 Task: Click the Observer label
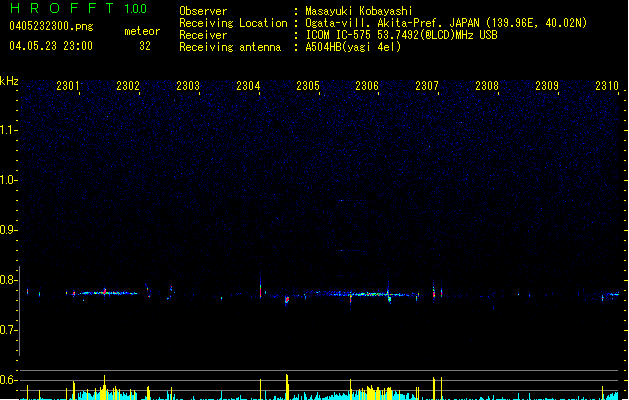point(203,11)
